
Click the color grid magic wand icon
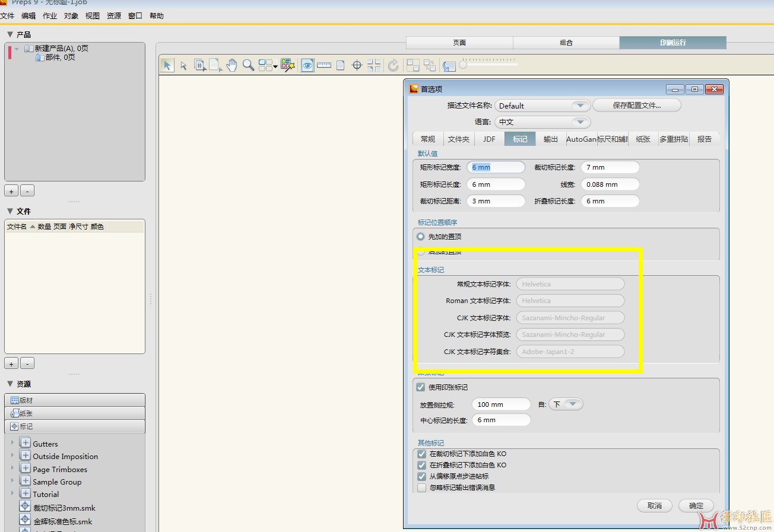click(x=288, y=65)
